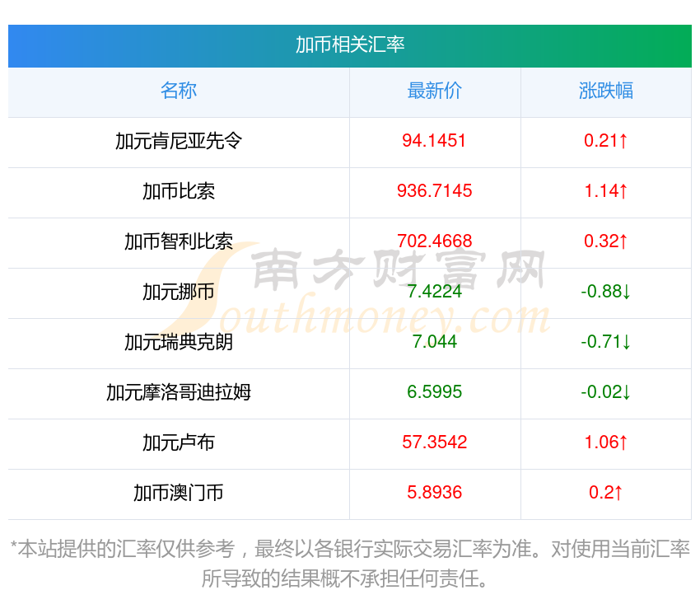The width and height of the screenshot is (700, 604).
Task: Click the table title 加币相关汇率
Action: [x=350, y=44]
